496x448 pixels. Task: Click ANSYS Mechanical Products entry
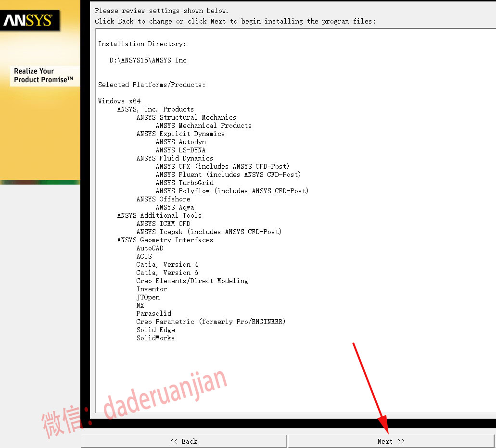(x=203, y=125)
